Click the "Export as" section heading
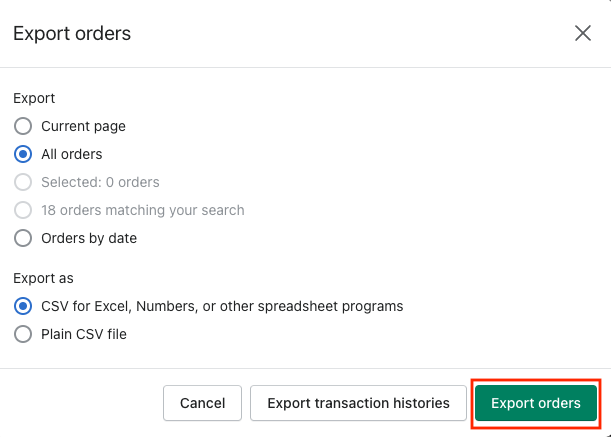The width and height of the screenshot is (611, 437). (x=43, y=278)
